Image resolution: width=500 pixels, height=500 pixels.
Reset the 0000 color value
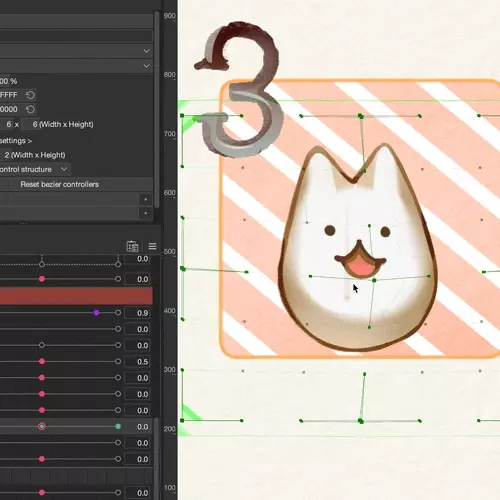tap(30, 109)
